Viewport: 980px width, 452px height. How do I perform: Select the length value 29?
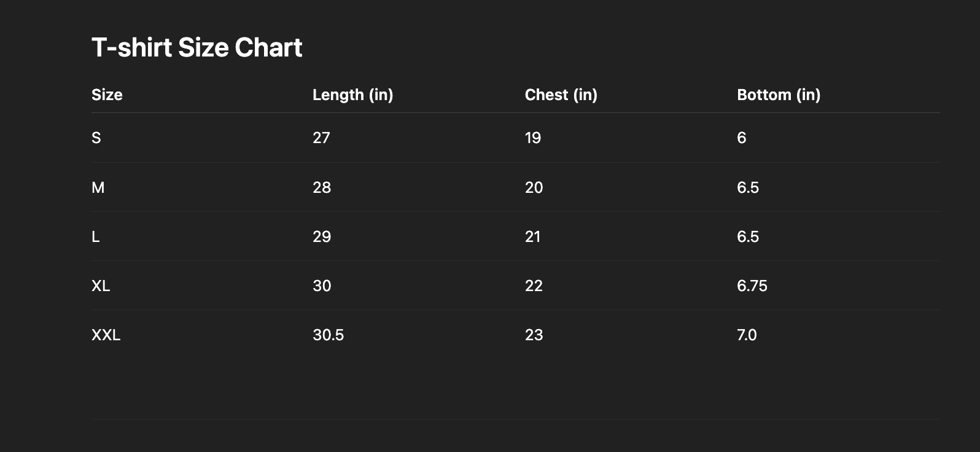[322, 236]
